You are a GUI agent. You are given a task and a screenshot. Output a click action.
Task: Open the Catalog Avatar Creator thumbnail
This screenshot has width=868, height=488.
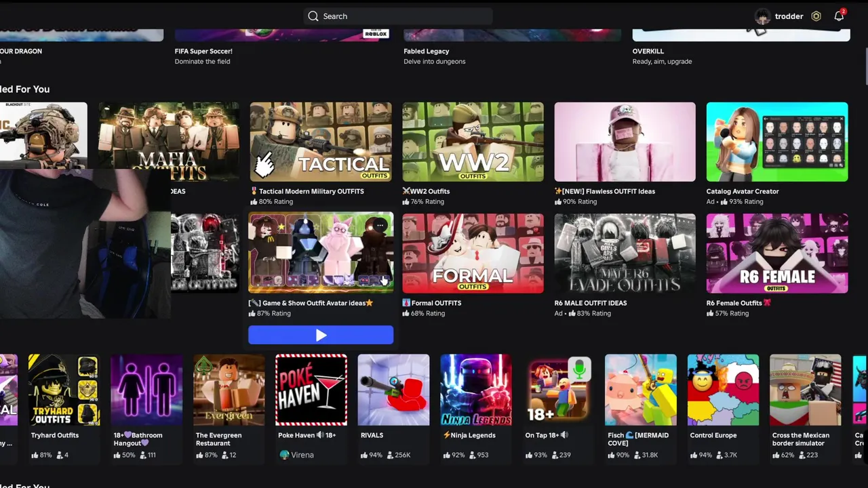point(777,142)
